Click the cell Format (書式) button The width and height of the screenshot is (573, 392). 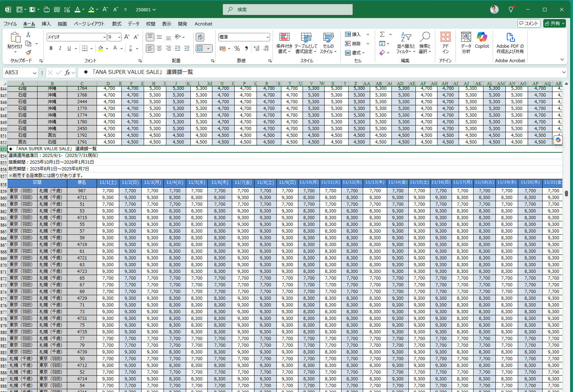pos(355,53)
